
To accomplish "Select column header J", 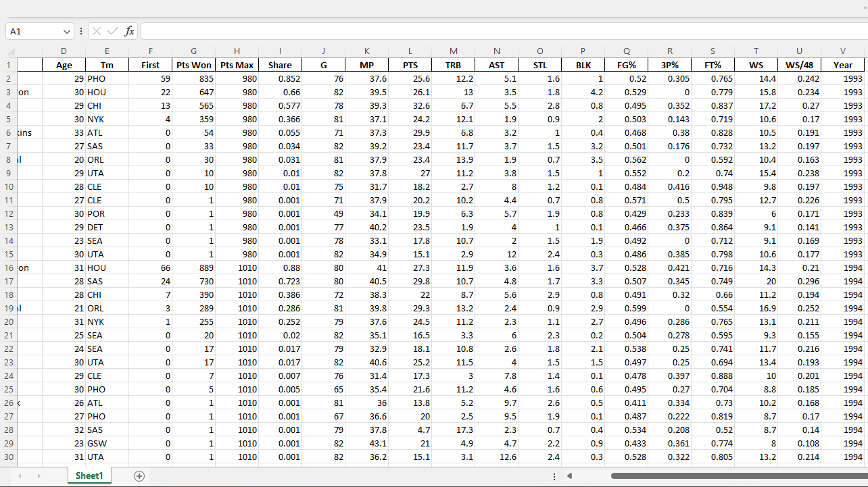I will pyautogui.click(x=323, y=51).
